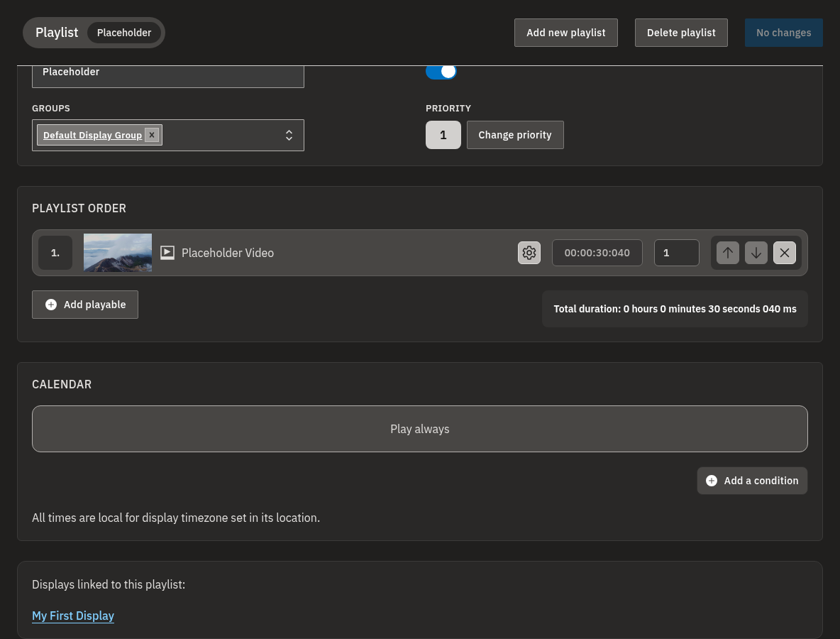Viewport: 840px width, 639px height.
Task: Remove Placeholder Video from playlist
Action: click(x=784, y=253)
